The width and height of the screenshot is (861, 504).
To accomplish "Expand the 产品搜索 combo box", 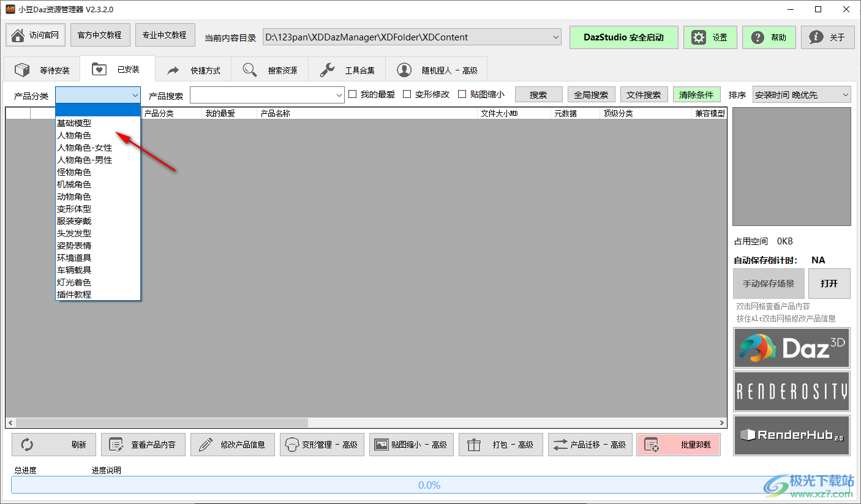I will tap(339, 95).
